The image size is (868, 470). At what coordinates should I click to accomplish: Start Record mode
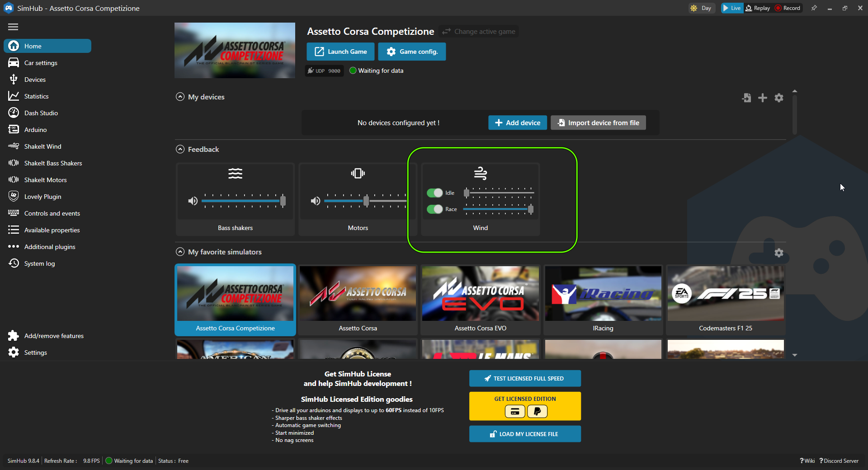[788, 8]
